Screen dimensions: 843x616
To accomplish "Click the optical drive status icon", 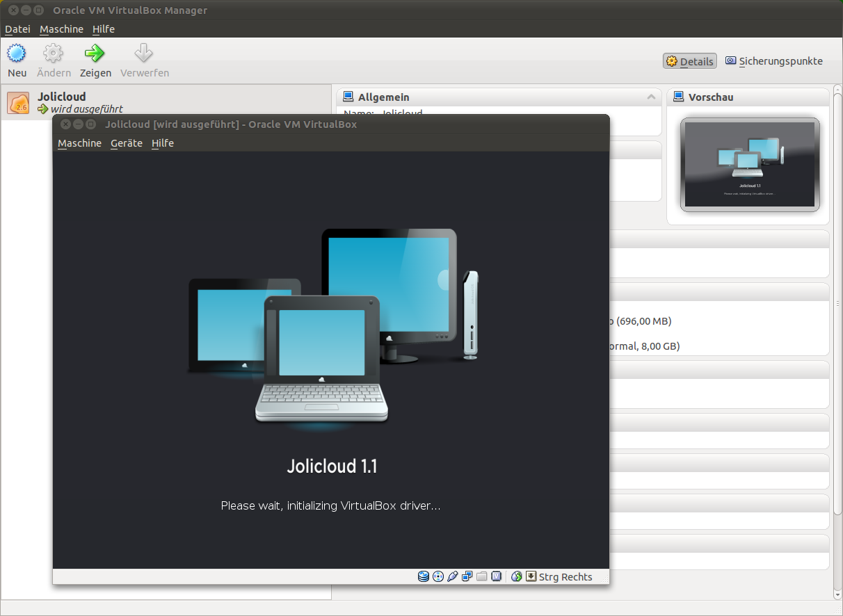I will tap(437, 576).
